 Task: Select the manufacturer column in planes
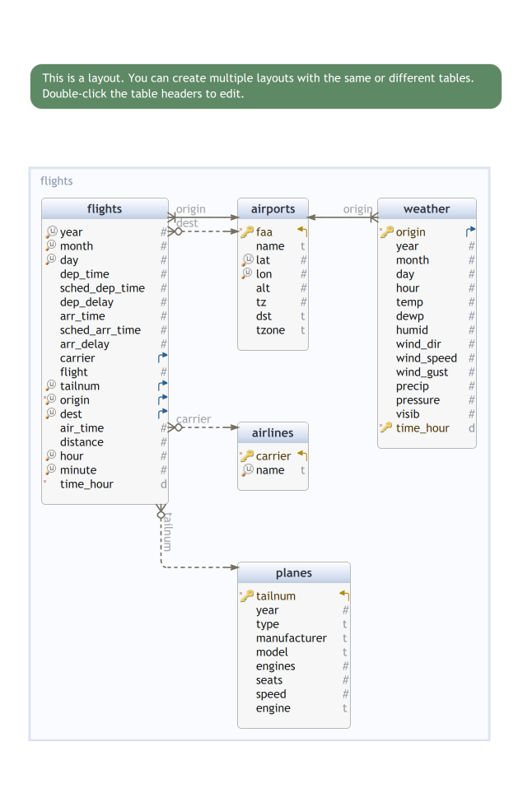[291, 638]
